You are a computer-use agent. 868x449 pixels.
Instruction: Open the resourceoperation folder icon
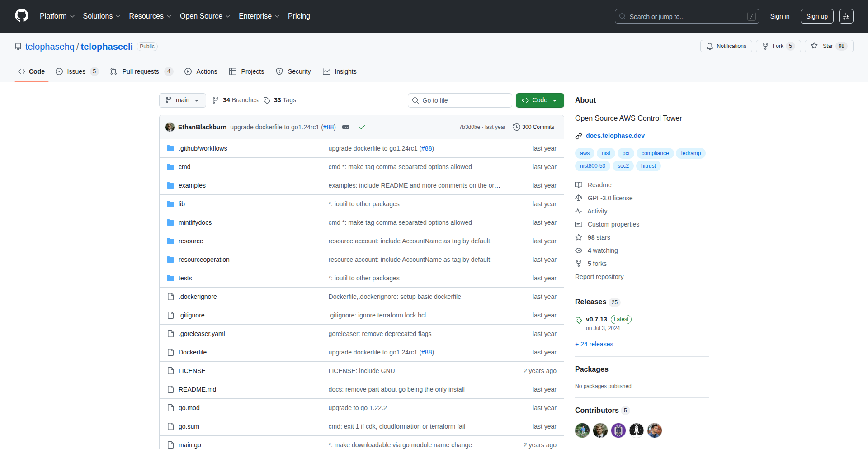(170, 260)
